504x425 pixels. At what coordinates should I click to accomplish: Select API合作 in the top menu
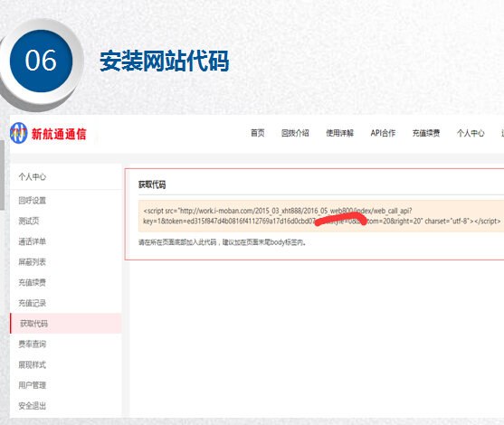383,133
